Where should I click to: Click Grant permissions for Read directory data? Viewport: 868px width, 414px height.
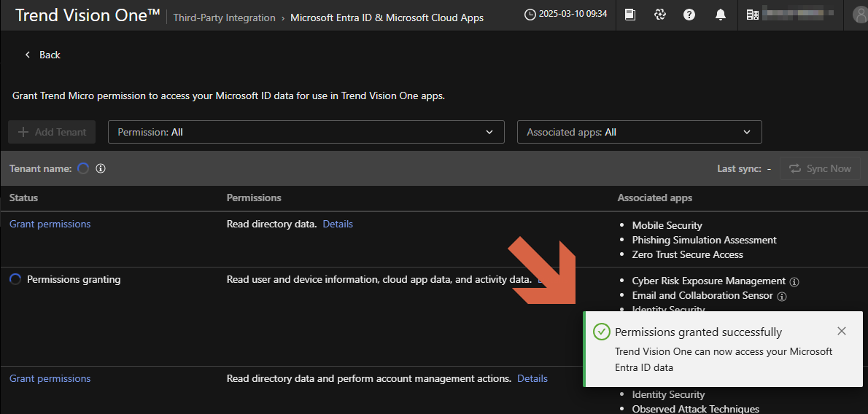tap(50, 224)
